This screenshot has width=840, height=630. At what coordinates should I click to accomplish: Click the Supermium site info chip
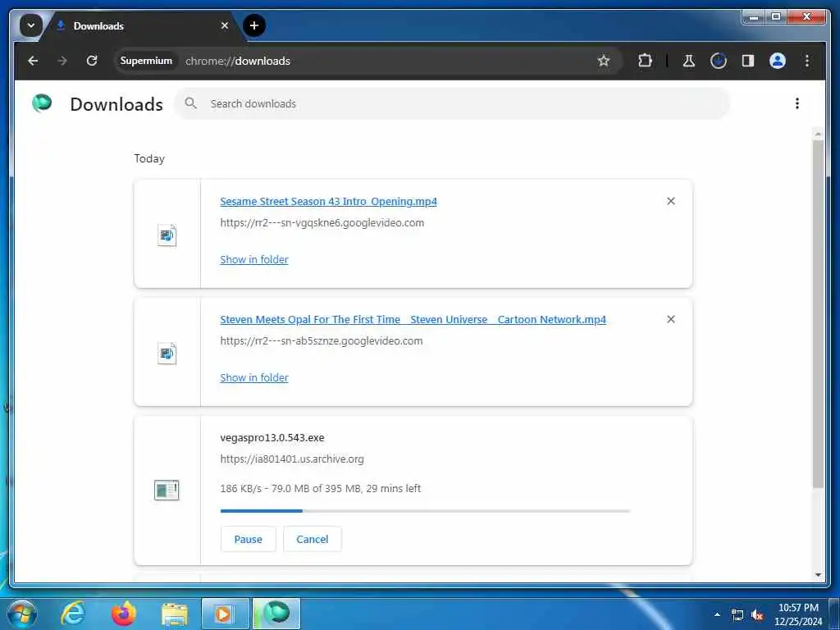pos(146,61)
